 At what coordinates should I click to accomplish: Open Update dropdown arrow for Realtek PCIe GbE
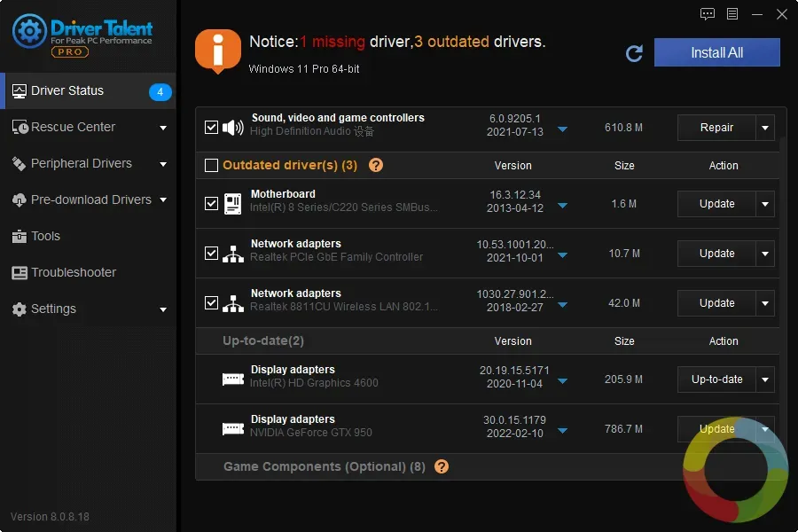click(765, 254)
